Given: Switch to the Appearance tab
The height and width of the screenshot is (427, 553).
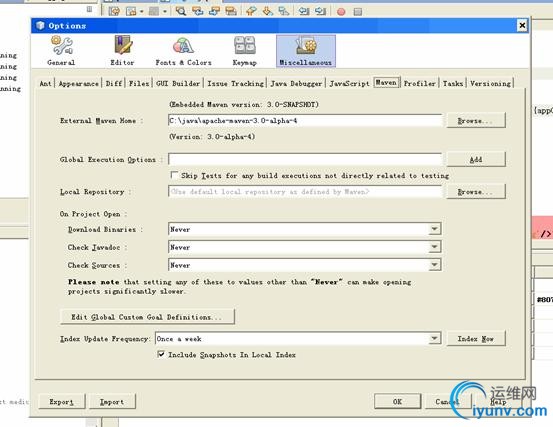Looking at the screenshot, I should [78, 84].
